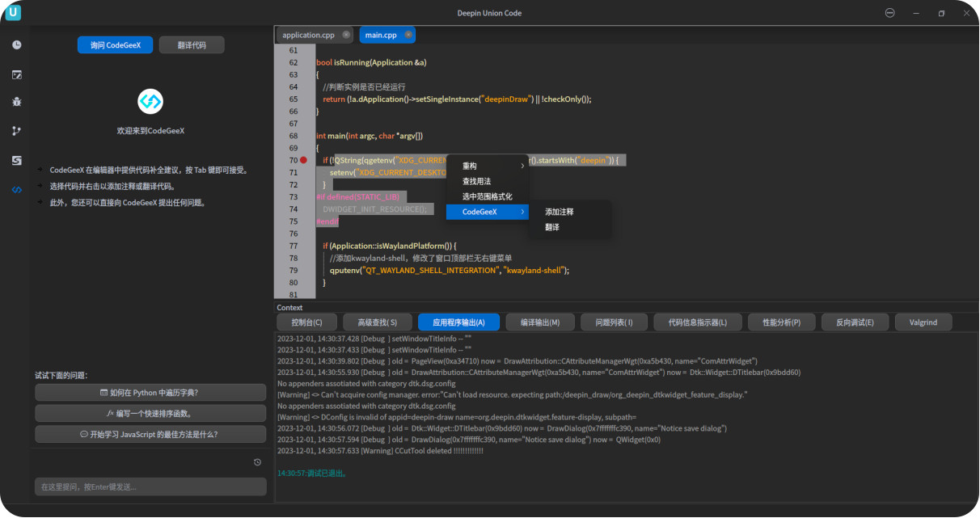Viewport: 980px width, 518px height.
Task: Click the qputenv QT_WAYLAND_SHELL_INTEGRATION code line
Action: point(450,270)
